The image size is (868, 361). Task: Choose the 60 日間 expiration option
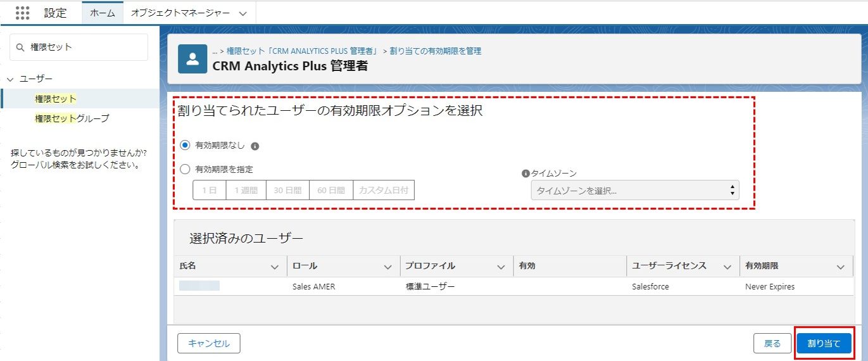coord(331,190)
